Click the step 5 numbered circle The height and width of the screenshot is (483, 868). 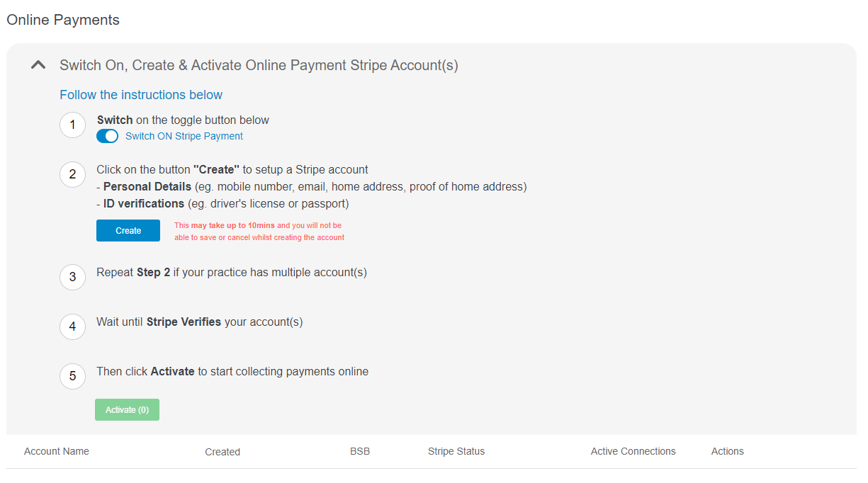[x=72, y=376]
